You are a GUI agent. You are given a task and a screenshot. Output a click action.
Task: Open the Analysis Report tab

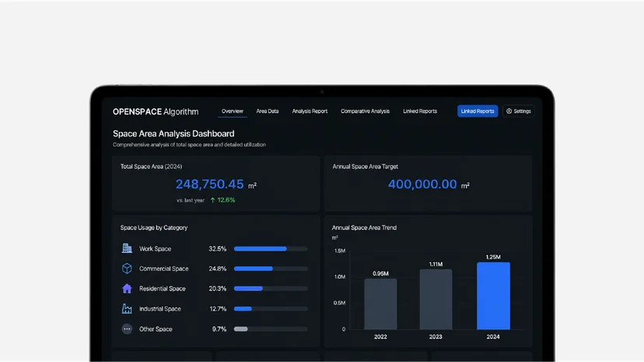(x=310, y=111)
